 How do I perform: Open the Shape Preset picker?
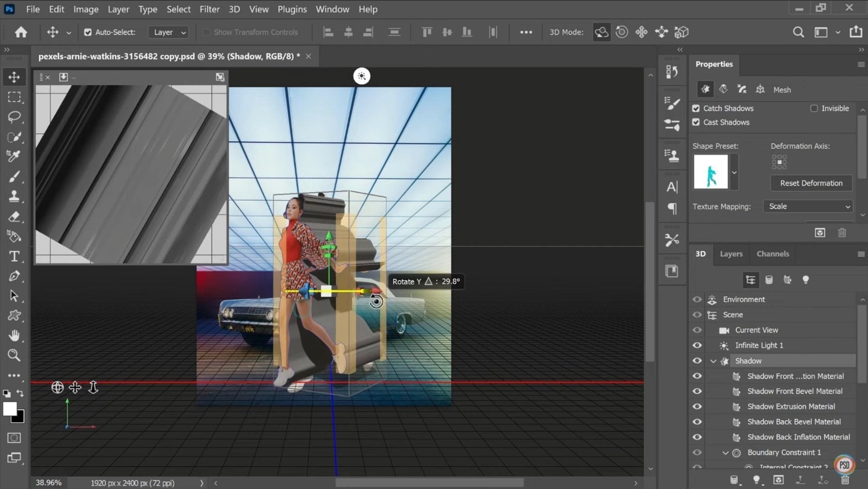733,172
